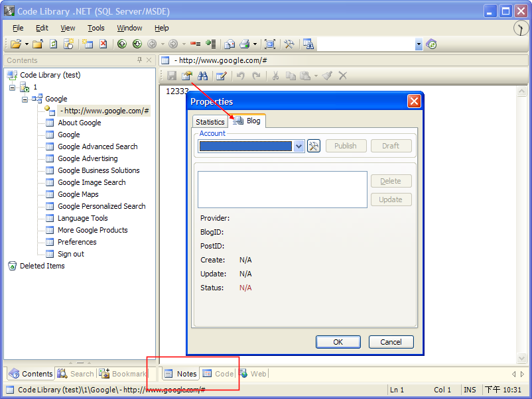Click the open folder icon in main toolbar

16,44
